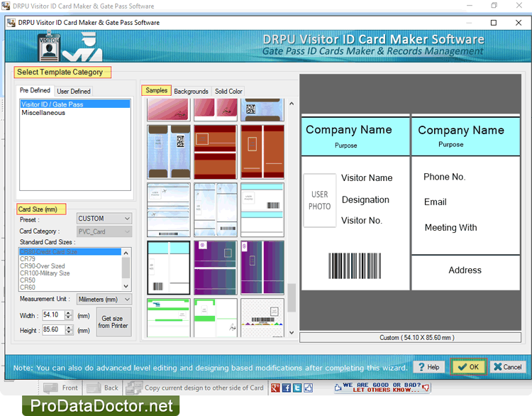This screenshot has width=532, height=416.
Task: Click the Help button
Action: point(429,367)
